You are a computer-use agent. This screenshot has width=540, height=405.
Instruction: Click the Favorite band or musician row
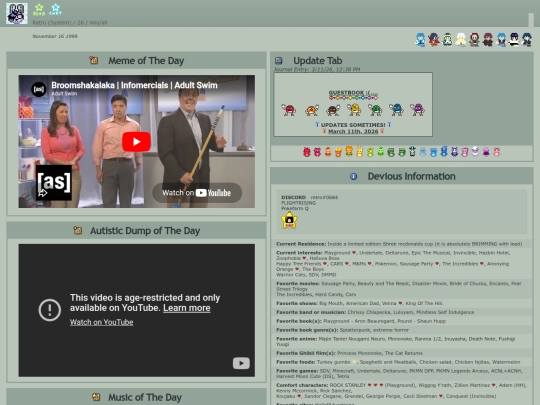(x=402, y=312)
